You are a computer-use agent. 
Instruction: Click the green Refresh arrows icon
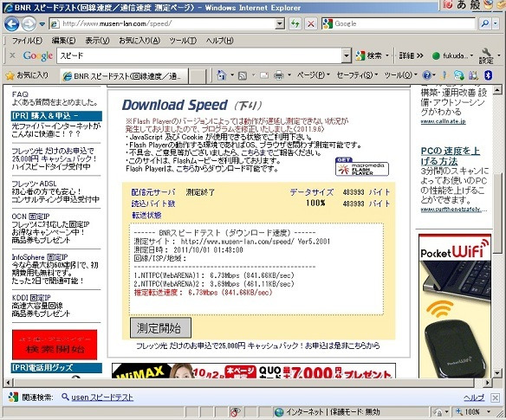(x=295, y=23)
